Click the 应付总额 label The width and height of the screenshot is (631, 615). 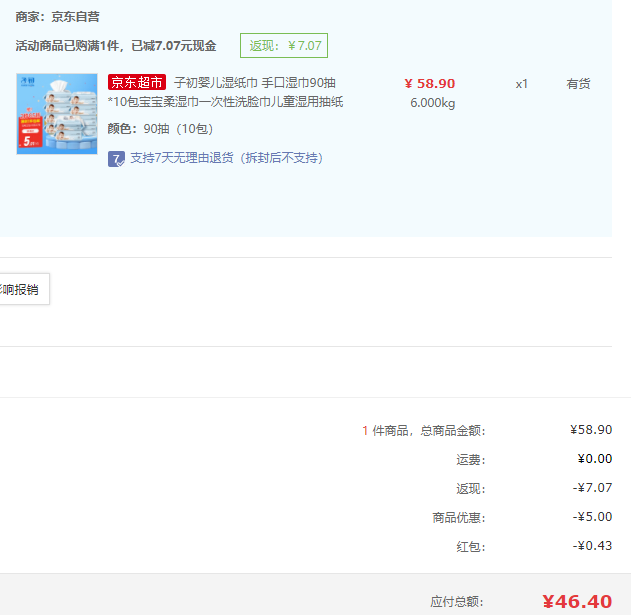(457, 602)
